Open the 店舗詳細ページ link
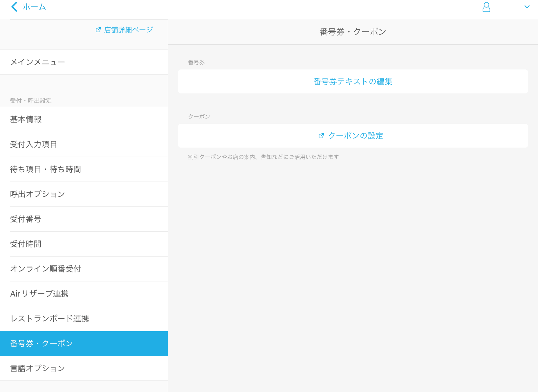Image resolution: width=538 pixels, height=392 pixels. (x=128, y=29)
